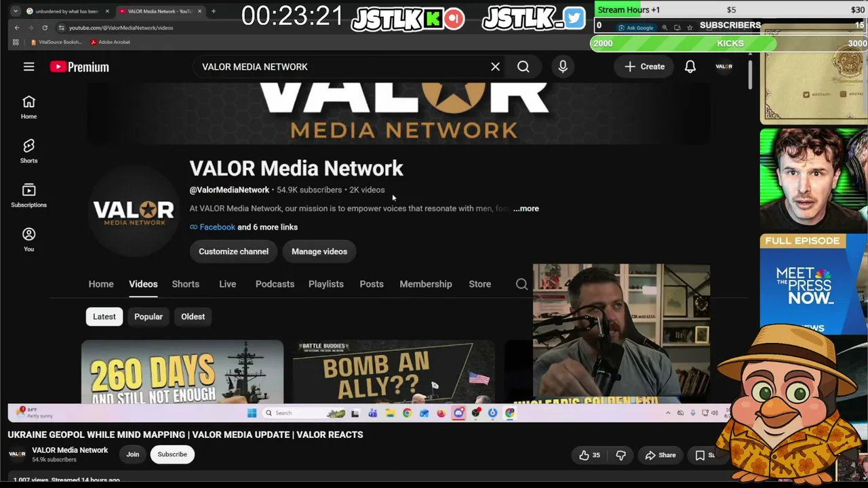Go to YouTube Premium home logo
Screen dimensions: 868x488
[x=79, y=66]
